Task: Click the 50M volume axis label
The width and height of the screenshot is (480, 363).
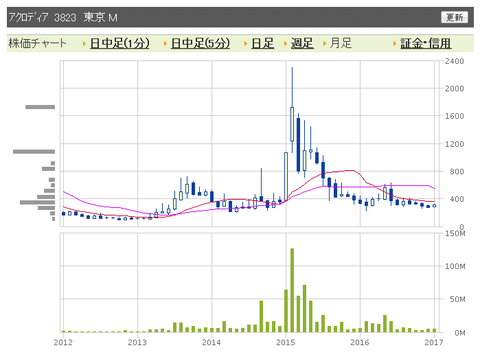Action: click(x=457, y=299)
